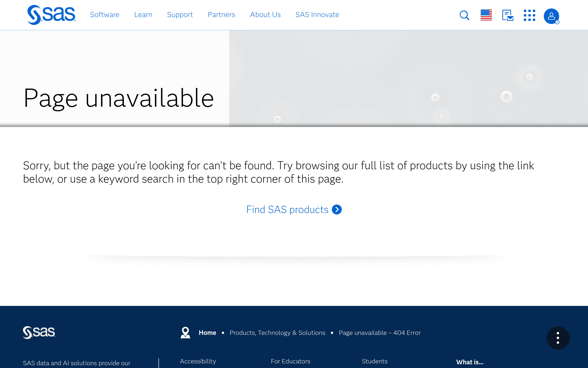Click the white SAS footer logo
The width and height of the screenshot is (588, 368).
pos(39,333)
